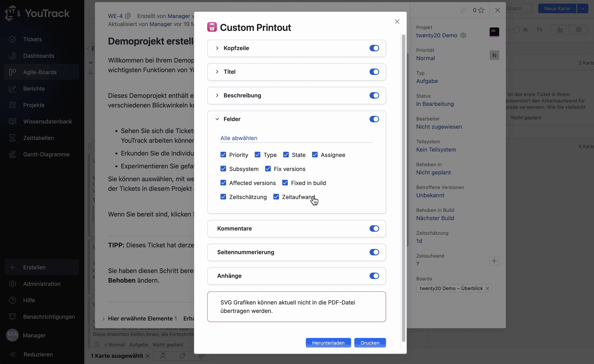Remove the twenty20 Demo – Überblick board tag
594x364 pixels.
pos(487,288)
